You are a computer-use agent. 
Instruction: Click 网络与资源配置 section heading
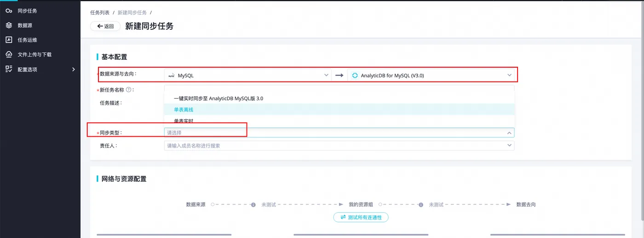[x=124, y=179]
